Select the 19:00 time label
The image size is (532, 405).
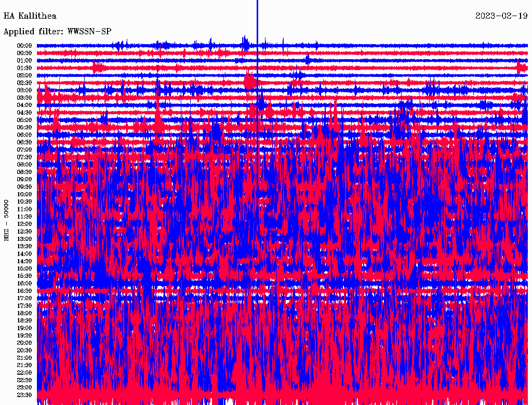(x=24, y=328)
